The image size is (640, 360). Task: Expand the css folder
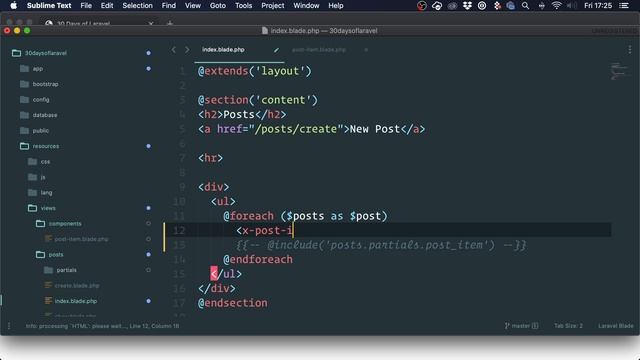(x=32, y=162)
